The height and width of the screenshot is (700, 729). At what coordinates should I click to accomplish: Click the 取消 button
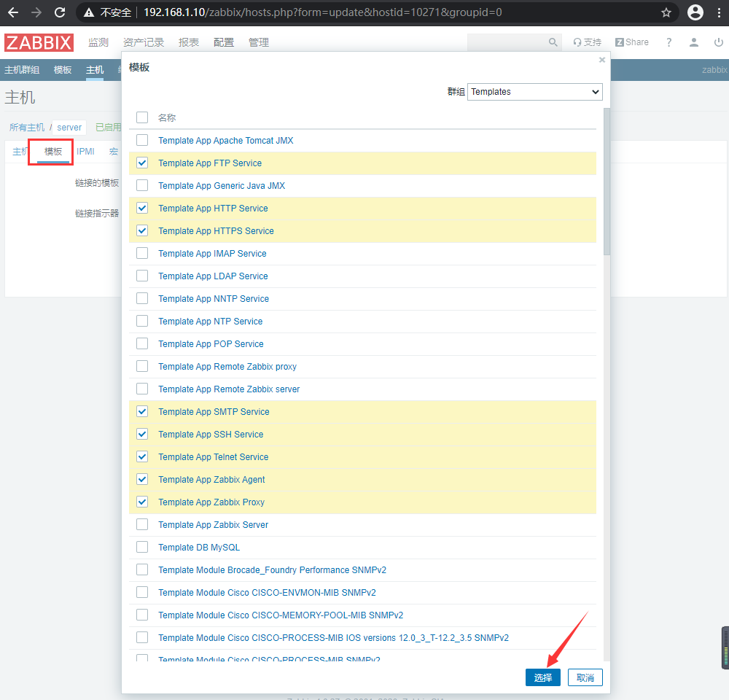tap(585, 677)
